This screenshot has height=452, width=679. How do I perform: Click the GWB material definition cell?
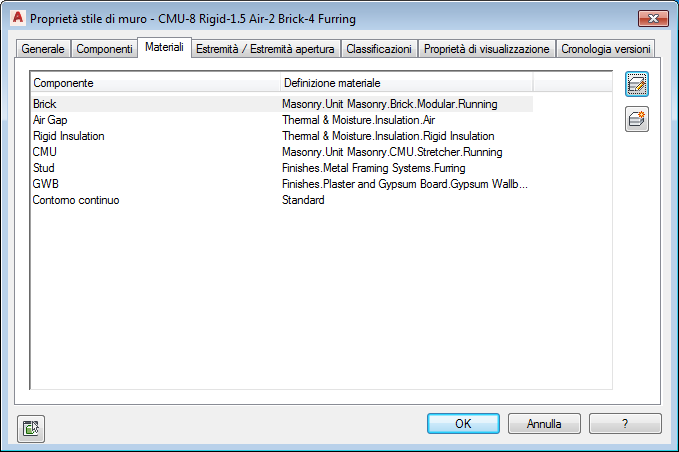(404, 184)
